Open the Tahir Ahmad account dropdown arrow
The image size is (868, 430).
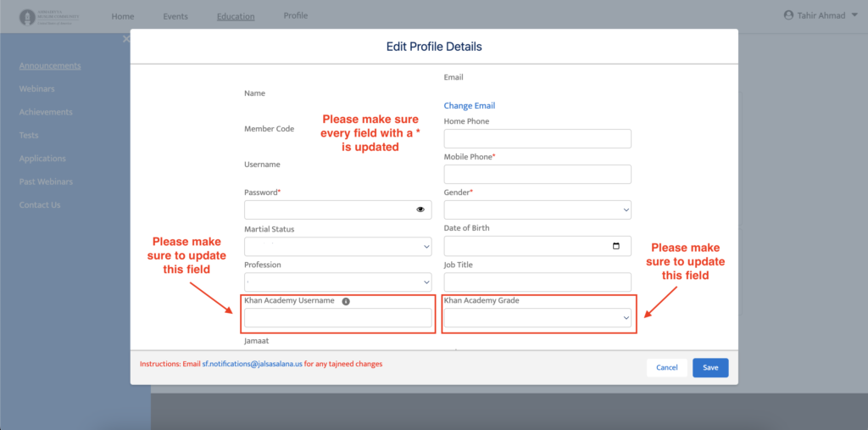pos(854,15)
